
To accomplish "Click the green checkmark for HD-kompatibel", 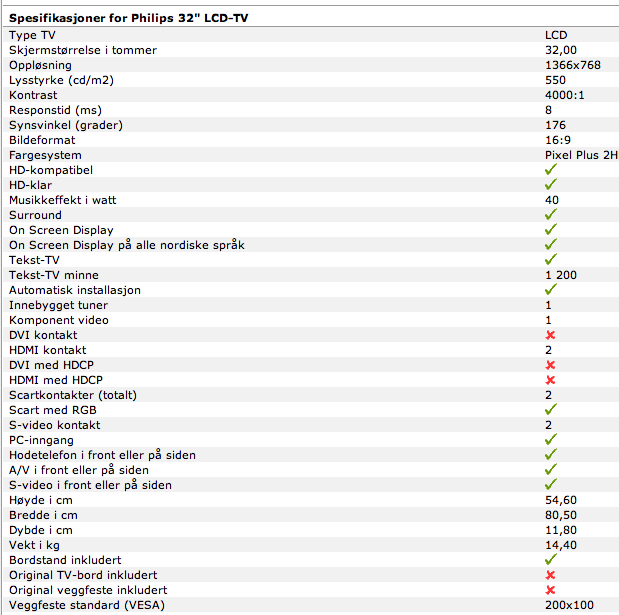I will point(550,170).
